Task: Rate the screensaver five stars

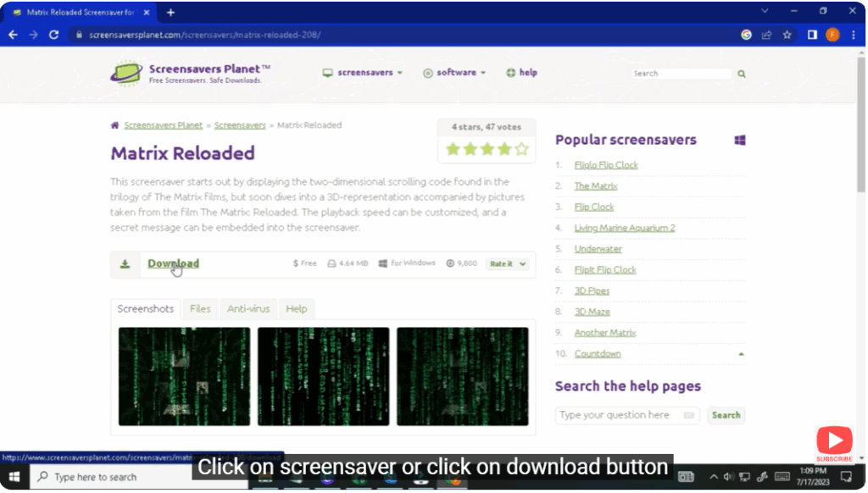Action: click(x=521, y=149)
